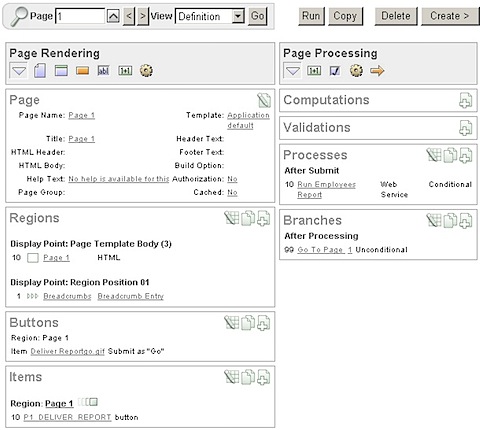
Task: Open grid edit of all Buttons
Action: (x=232, y=323)
